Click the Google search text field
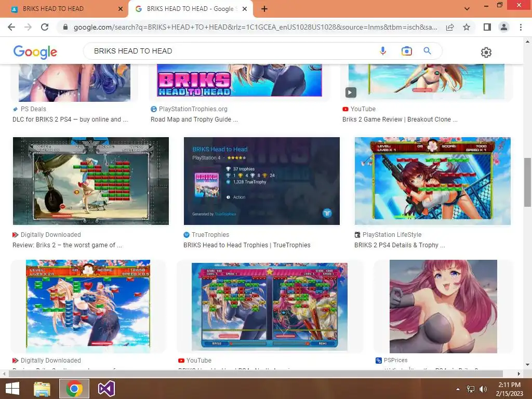Image resolution: width=532 pixels, height=399 pixels. coord(231,51)
